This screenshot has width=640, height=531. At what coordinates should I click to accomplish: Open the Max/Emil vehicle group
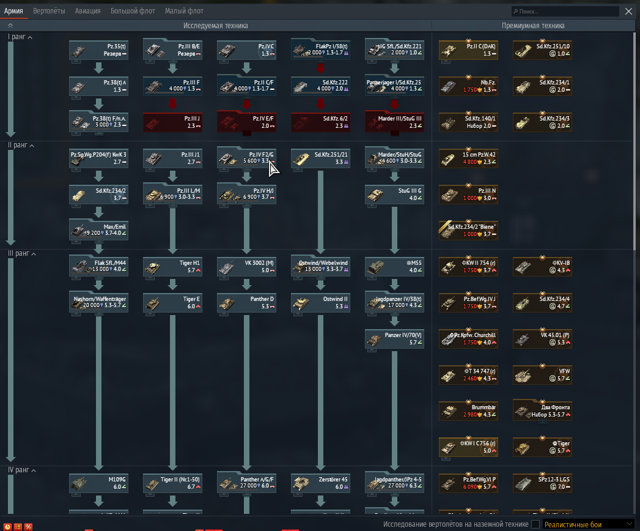tap(99, 229)
